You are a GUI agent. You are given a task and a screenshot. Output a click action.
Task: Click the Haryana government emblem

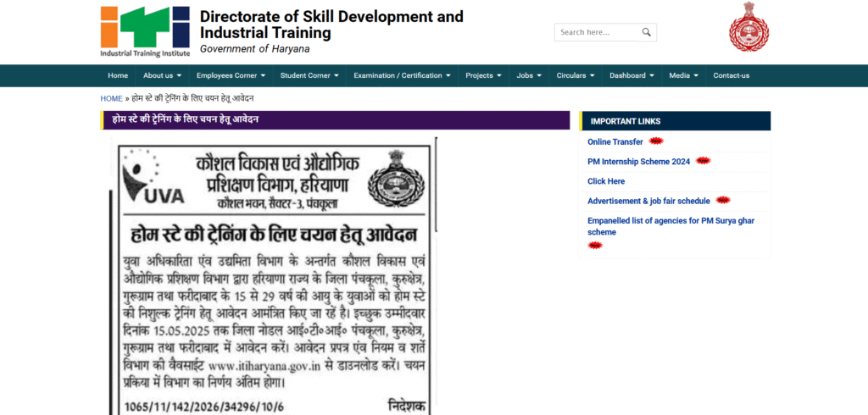click(748, 26)
